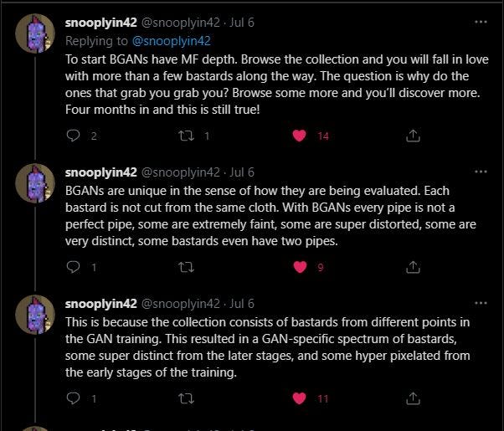Share the 'MF depth' tweet

(x=412, y=136)
